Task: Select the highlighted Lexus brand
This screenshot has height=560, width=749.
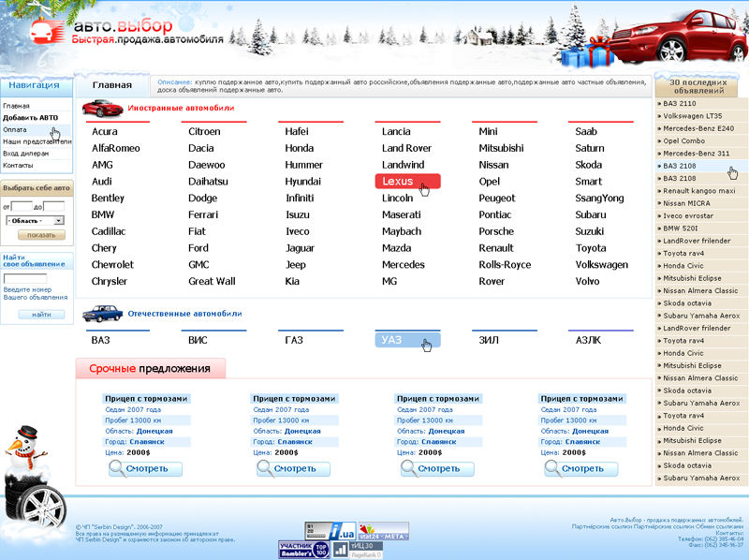Action: (407, 181)
